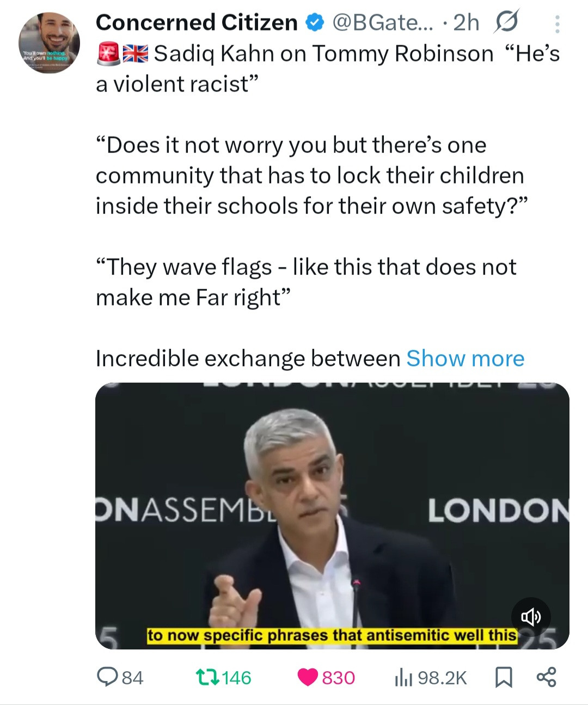Screen dimensions: 588x705
Task: Click the 98.2K views count
Action: pyautogui.click(x=442, y=678)
